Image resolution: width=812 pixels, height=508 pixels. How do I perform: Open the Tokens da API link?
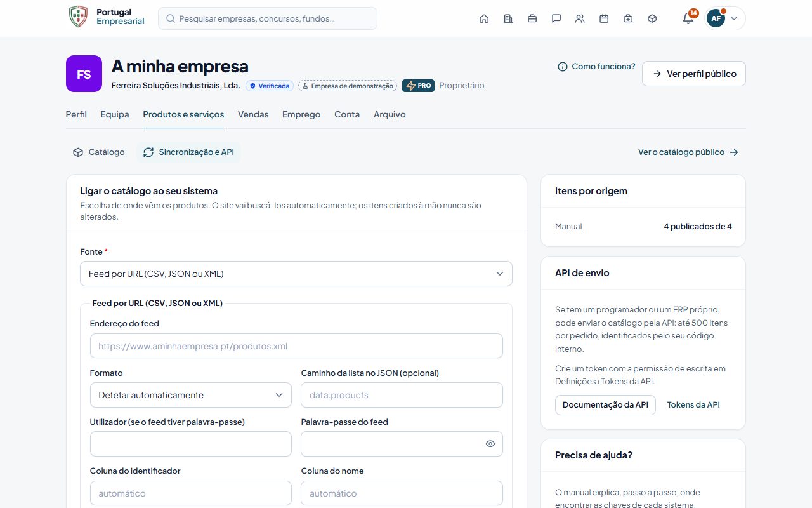tap(693, 405)
